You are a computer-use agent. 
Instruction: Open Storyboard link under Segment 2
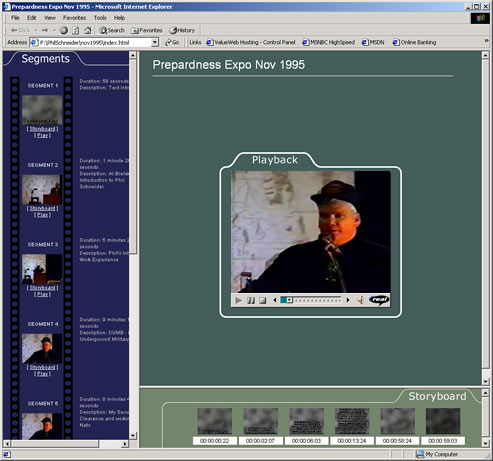(x=42, y=208)
